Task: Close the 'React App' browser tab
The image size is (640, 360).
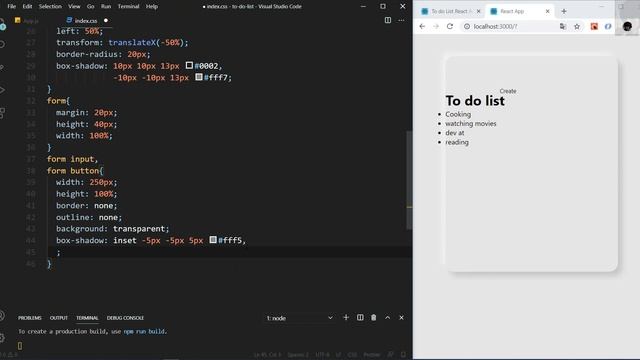Action: 547,11
